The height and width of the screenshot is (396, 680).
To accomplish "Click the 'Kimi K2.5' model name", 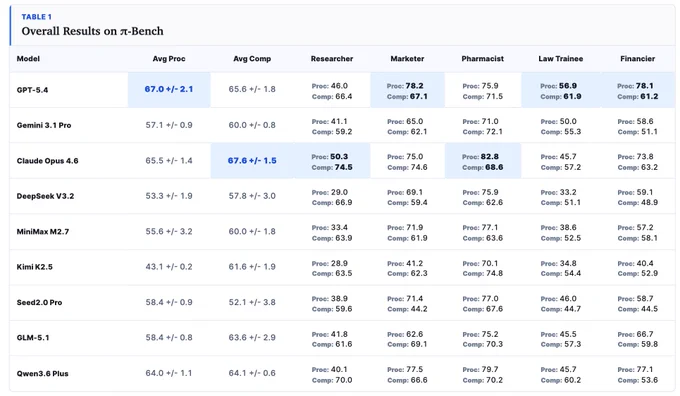I will coord(34,267).
